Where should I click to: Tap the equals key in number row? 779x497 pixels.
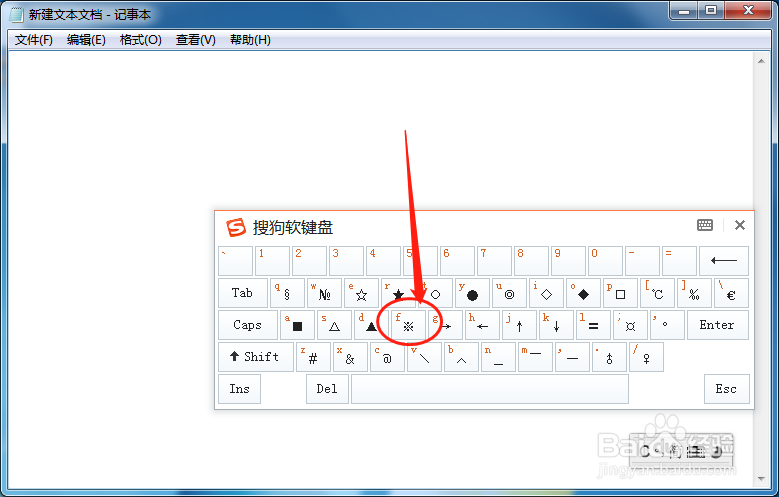coord(679,260)
